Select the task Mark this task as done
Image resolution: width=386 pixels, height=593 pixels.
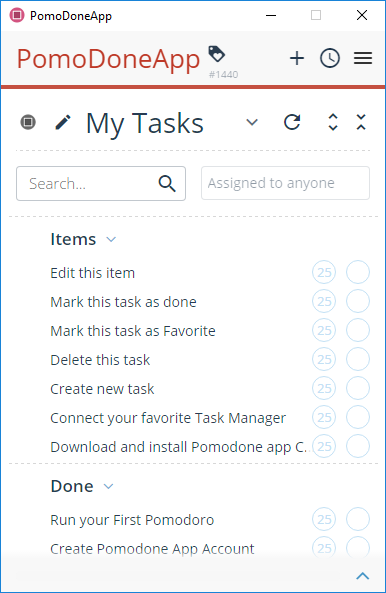[123, 302]
